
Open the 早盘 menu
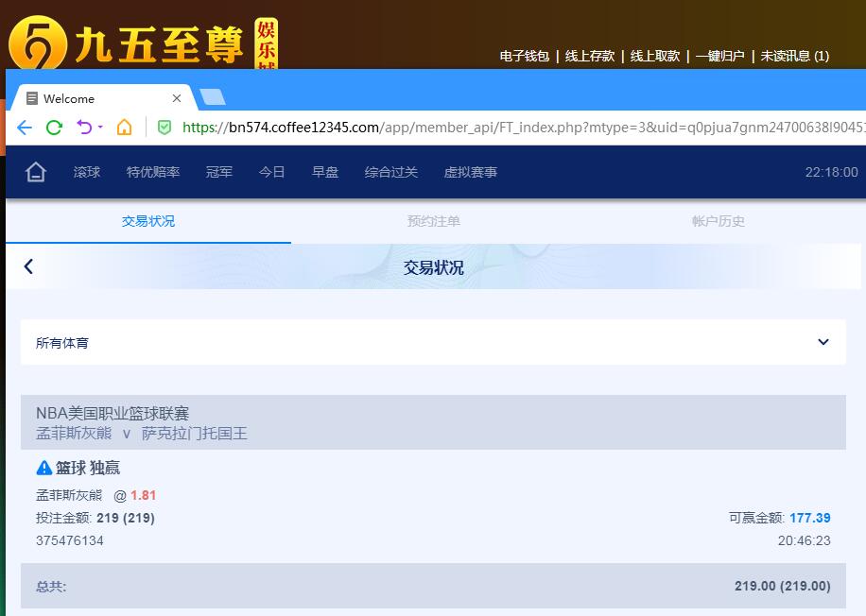click(325, 172)
